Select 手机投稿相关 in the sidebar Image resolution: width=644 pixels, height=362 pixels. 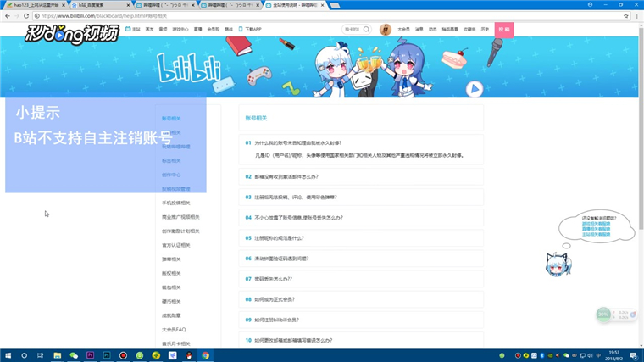click(x=175, y=203)
